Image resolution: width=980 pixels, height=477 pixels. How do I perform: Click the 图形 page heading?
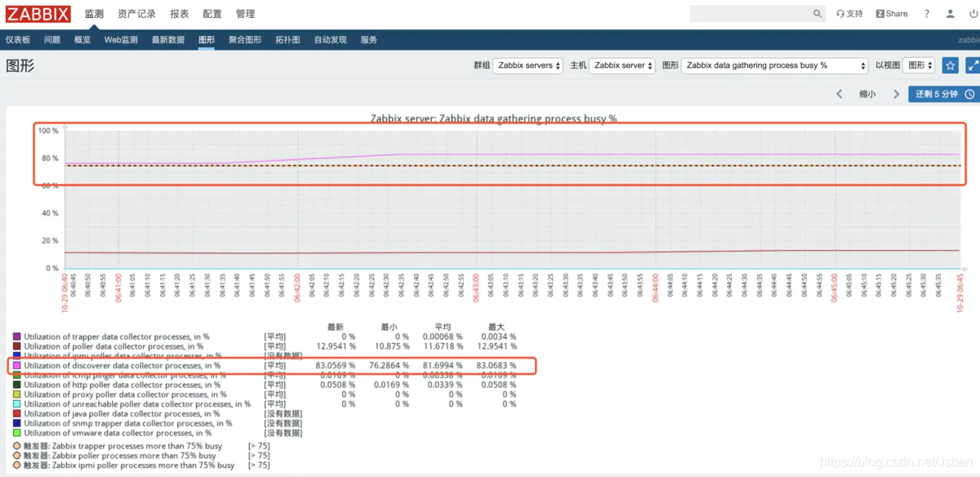click(x=20, y=66)
